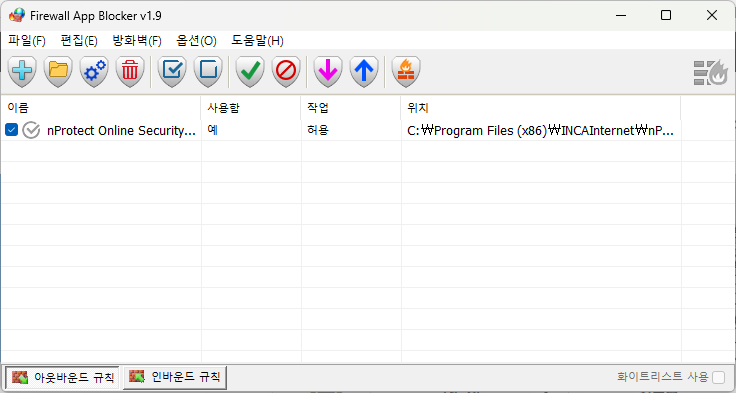Open the Add folder toolbar icon
This screenshot has height=393, width=736.
[58, 71]
